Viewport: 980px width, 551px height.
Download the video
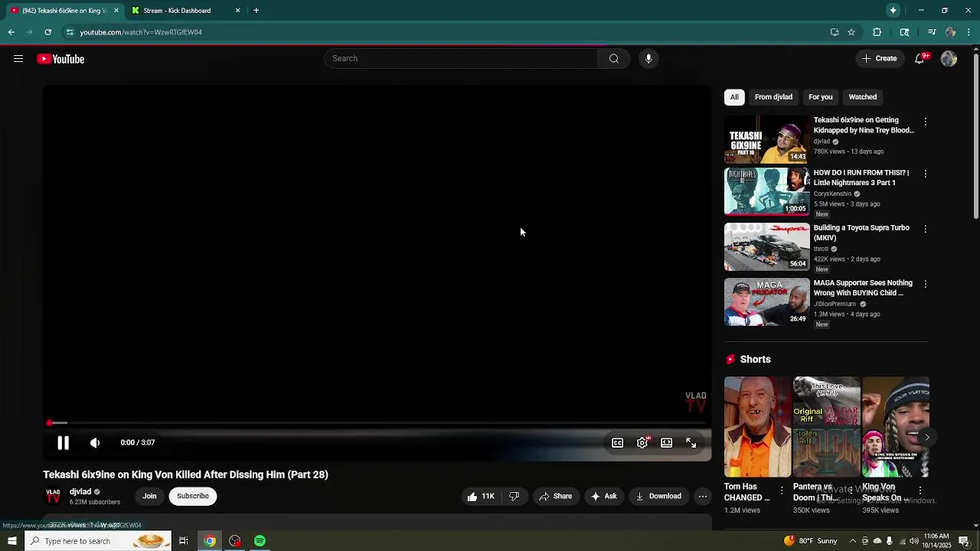[x=658, y=496]
